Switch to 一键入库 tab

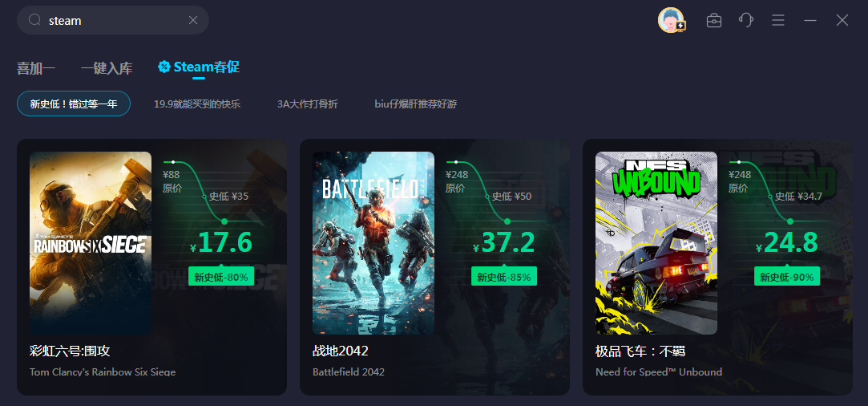coord(107,68)
